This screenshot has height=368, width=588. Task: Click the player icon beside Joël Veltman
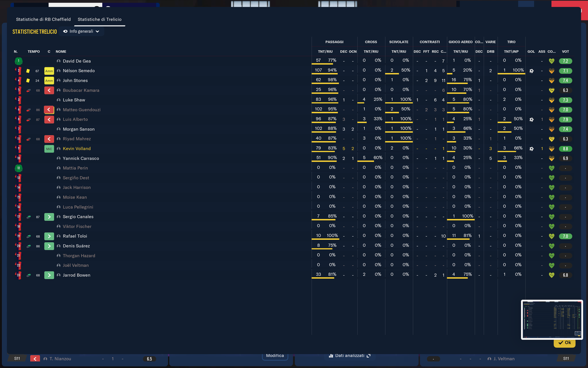click(x=59, y=265)
